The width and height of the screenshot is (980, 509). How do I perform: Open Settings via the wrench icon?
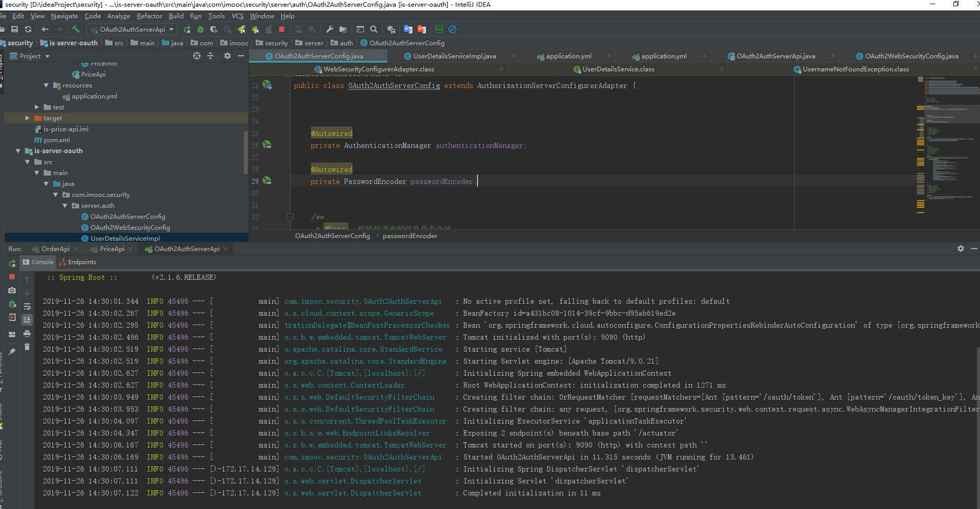click(x=330, y=29)
